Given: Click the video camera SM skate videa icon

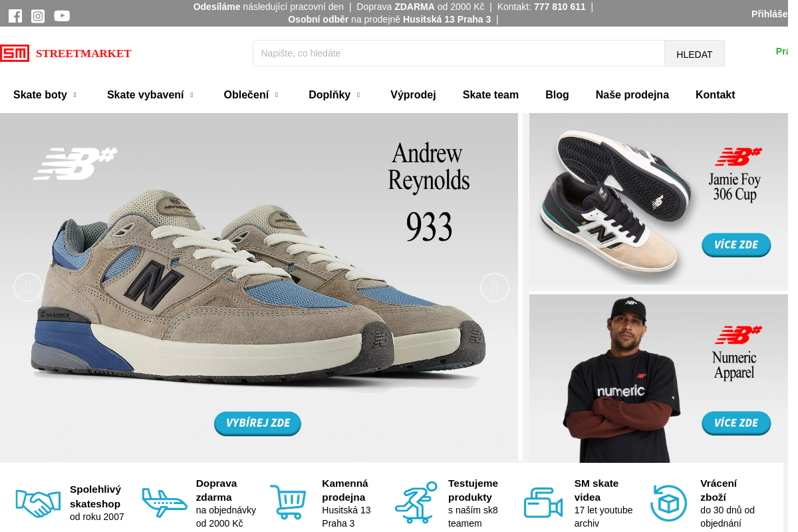Looking at the screenshot, I should tap(543, 503).
